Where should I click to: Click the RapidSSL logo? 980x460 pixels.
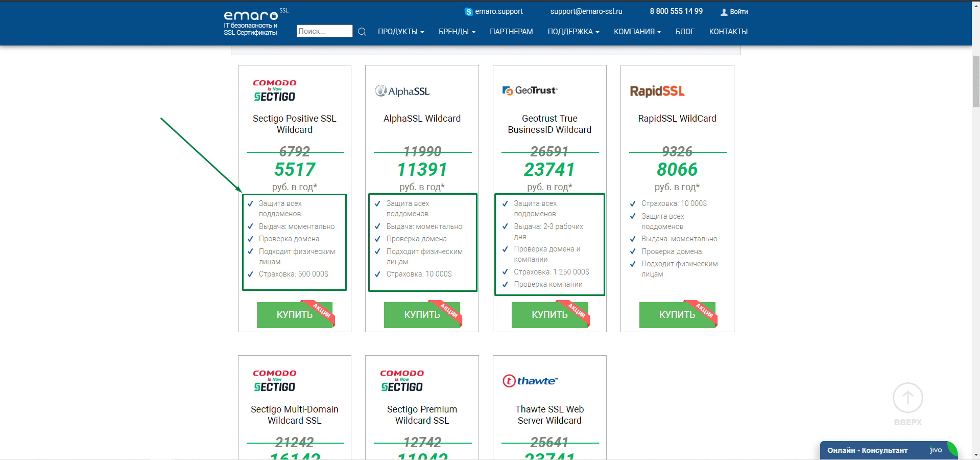657,91
